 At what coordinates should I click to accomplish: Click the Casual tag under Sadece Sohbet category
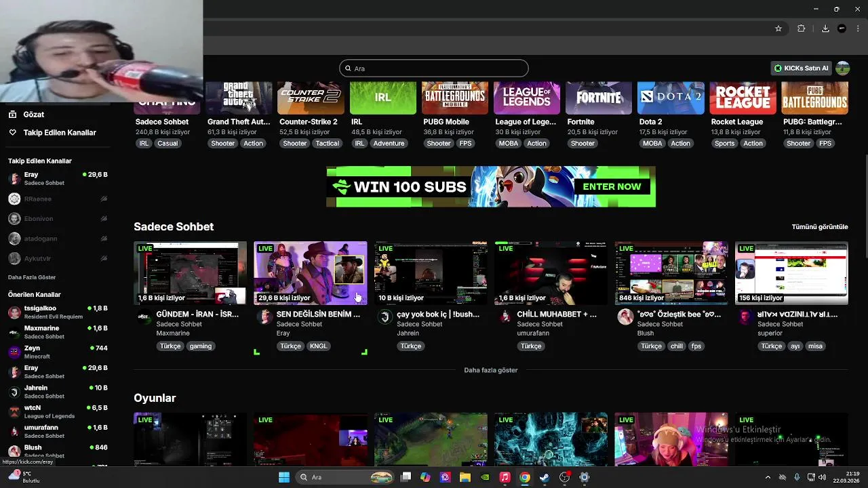tap(167, 143)
